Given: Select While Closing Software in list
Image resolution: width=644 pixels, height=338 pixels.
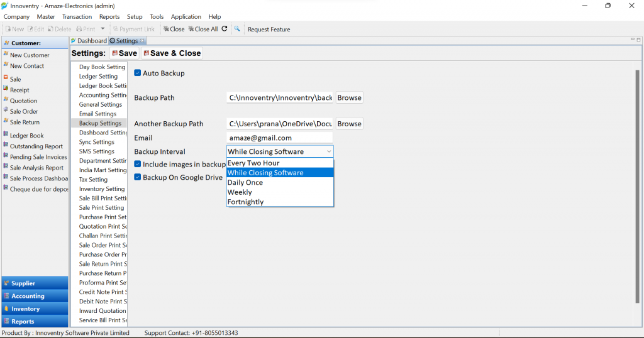Looking at the screenshot, I should coord(280,173).
